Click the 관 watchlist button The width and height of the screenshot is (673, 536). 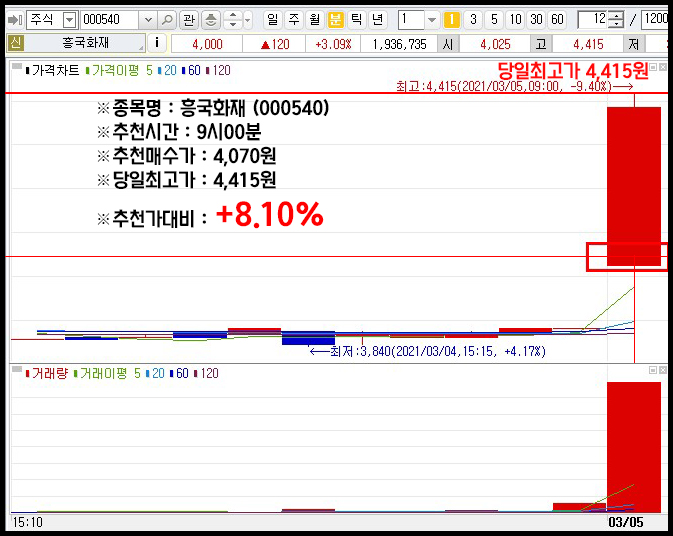click(189, 20)
